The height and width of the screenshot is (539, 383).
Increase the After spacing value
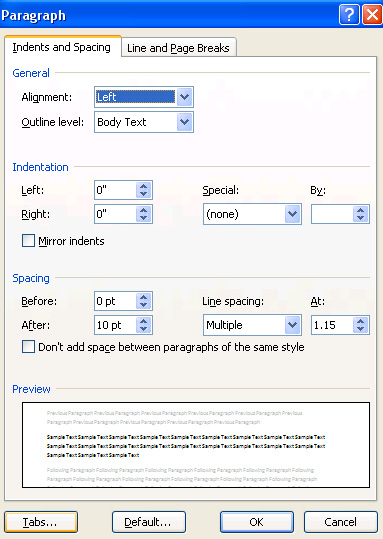click(144, 321)
